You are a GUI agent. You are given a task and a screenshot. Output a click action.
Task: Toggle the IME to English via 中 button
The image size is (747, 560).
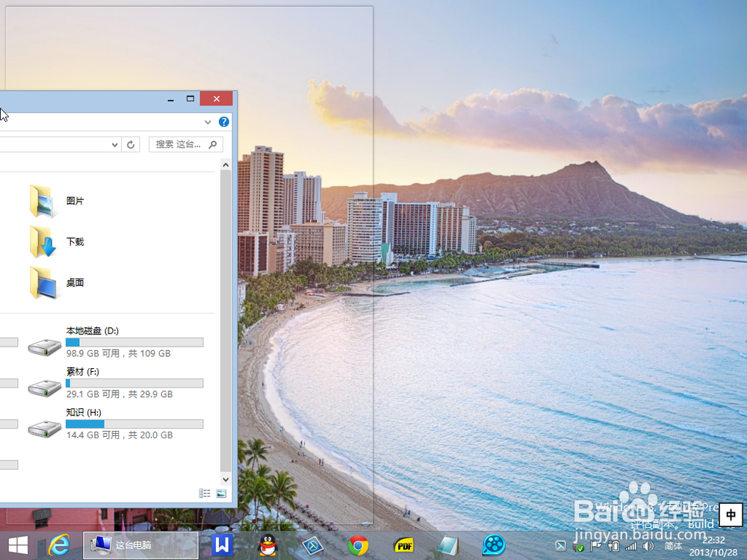[730, 515]
